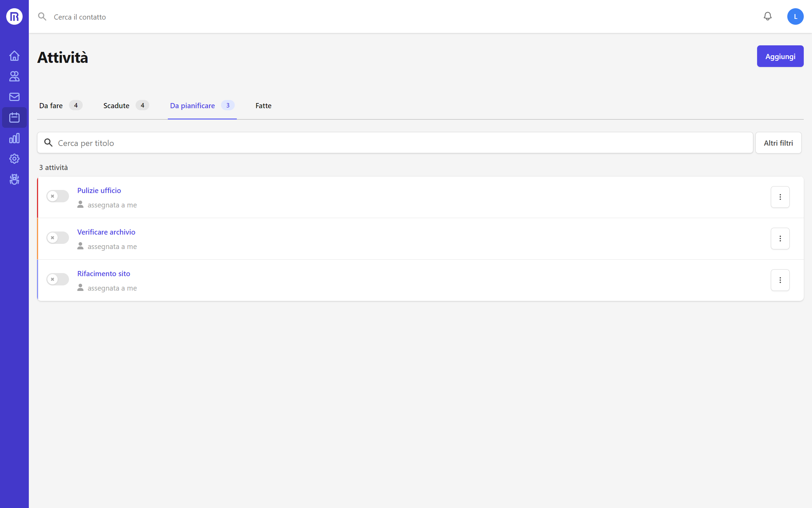Toggle the switch on Verificare archivio
This screenshot has width=812, height=508.
click(57, 237)
